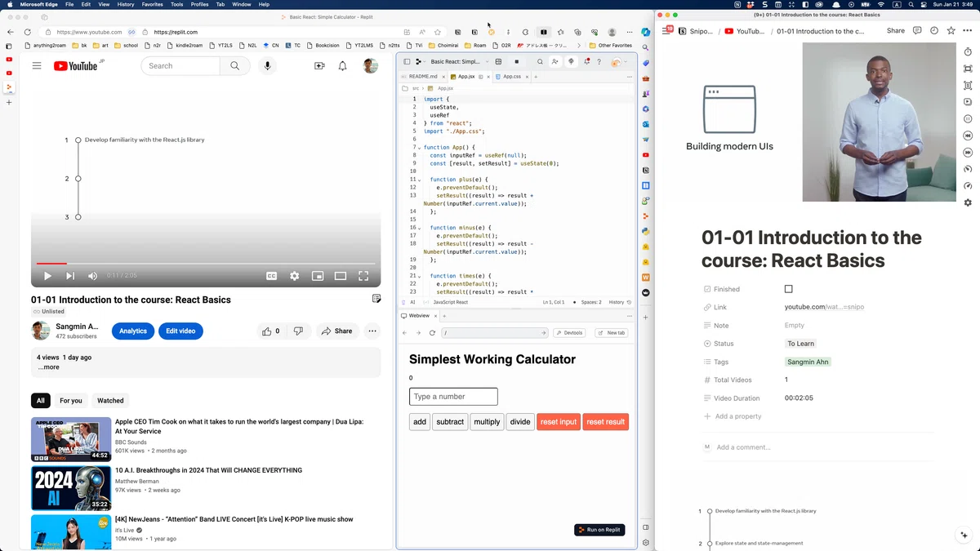Like the React Basics video
The height and width of the screenshot is (551, 980).
click(x=271, y=331)
